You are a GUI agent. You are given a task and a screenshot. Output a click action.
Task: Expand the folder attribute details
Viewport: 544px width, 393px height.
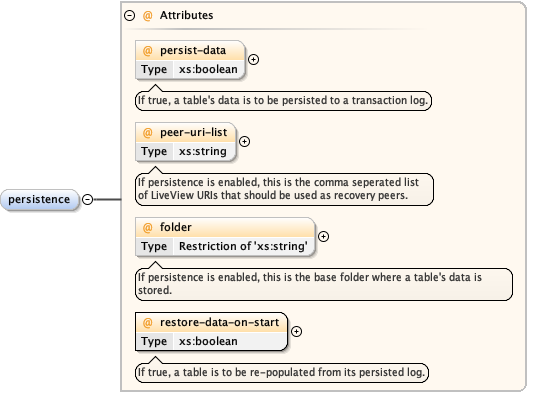323,237
